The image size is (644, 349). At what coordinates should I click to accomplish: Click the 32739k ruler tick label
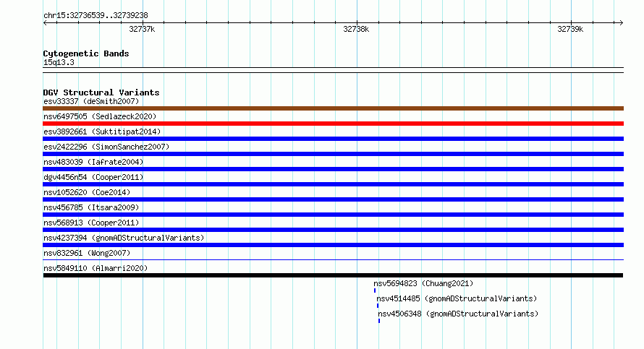[x=570, y=29]
